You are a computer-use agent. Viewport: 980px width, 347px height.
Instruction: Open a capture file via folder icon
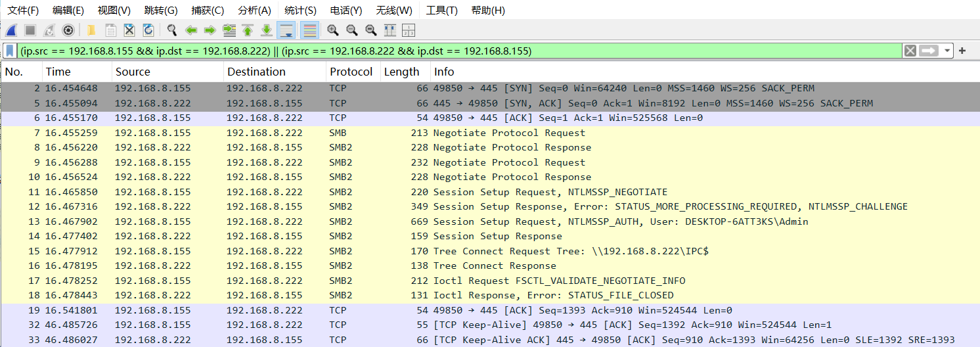91,30
